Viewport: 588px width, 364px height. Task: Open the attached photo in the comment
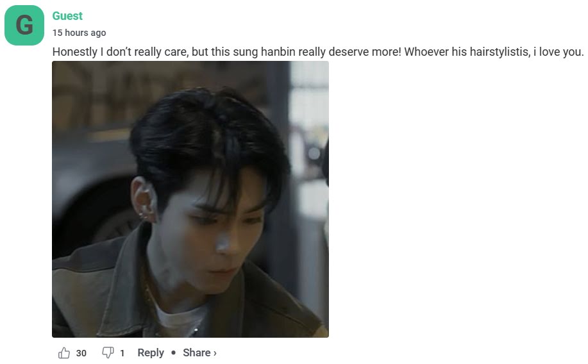pos(190,199)
